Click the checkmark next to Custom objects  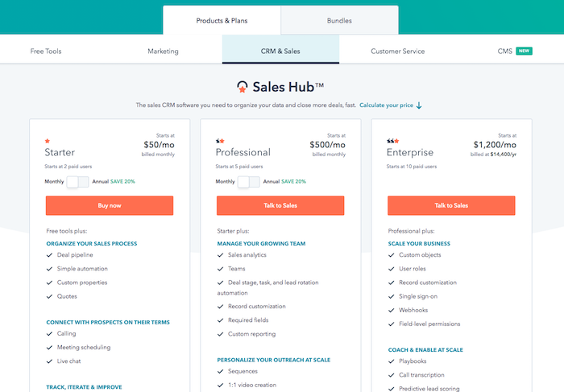pos(392,255)
